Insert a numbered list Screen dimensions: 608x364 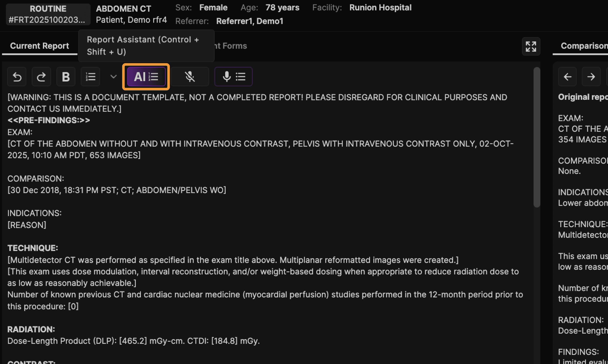[90, 77]
